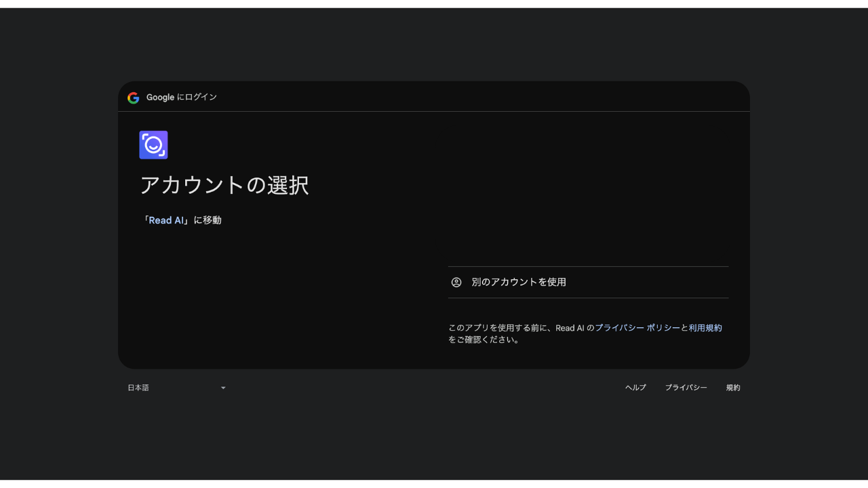
Task: Click the "Google にログイン" header text
Action: point(180,97)
